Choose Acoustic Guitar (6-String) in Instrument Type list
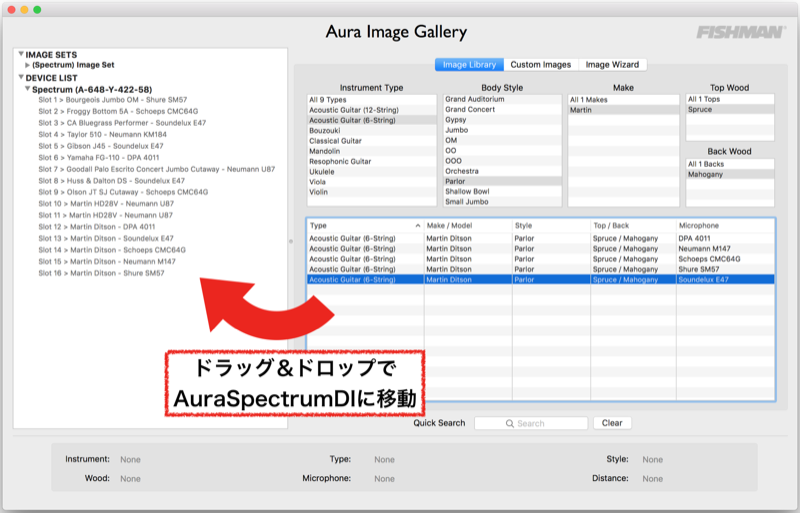The height and width of the screenshot is (513, 800). 371,120
